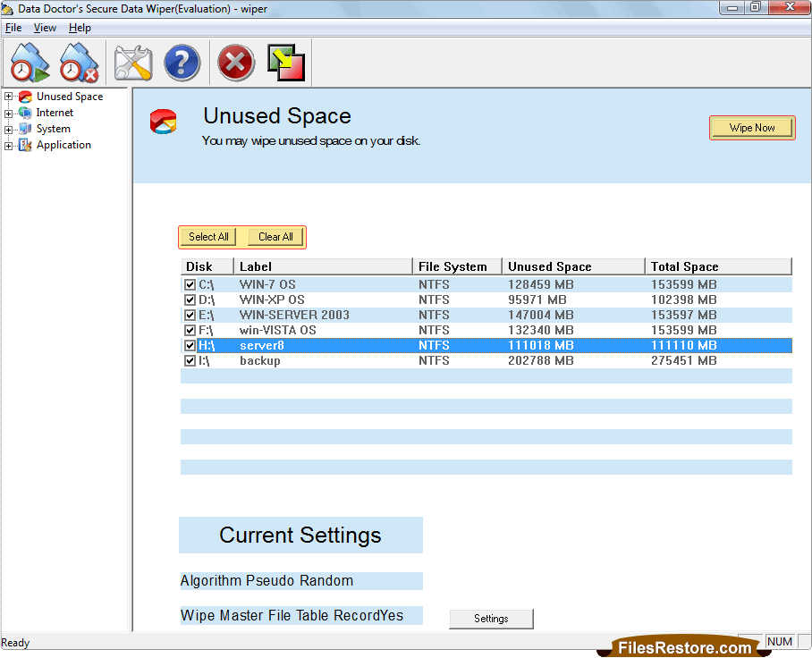Click the Select All button
812x658 pixels.
click(x=208, y=237)
